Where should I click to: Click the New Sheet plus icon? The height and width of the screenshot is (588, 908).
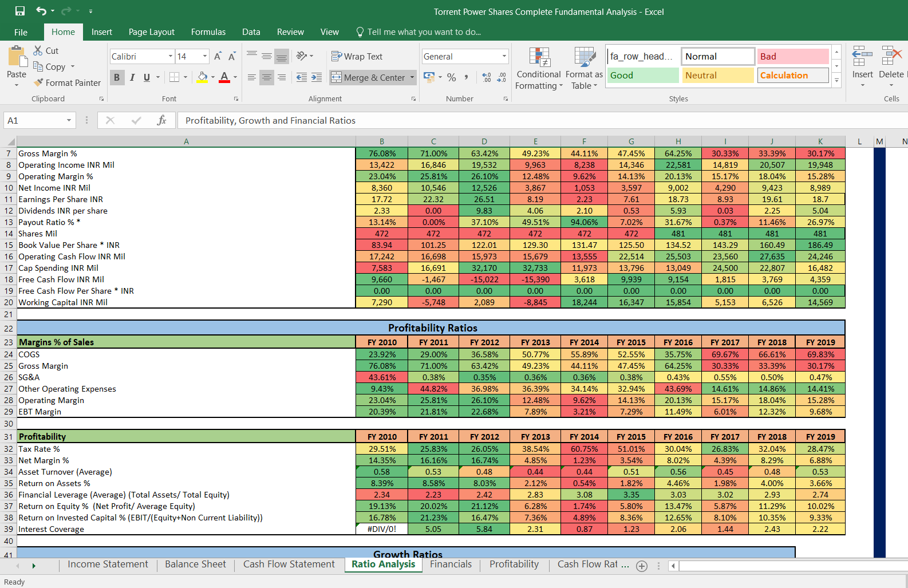point(642,566)
